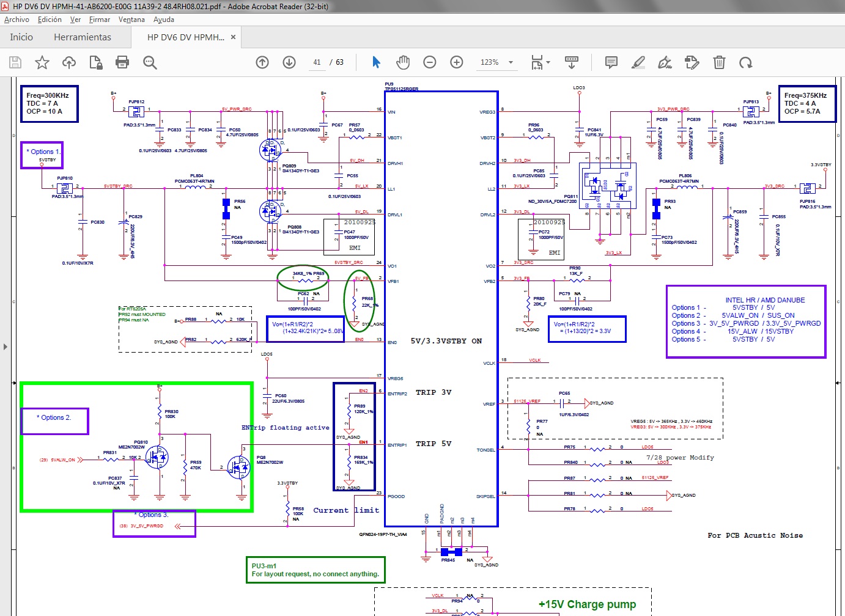Go to next page with down arrow
Screen dimensions: 845x616
[x=289, y=62]
